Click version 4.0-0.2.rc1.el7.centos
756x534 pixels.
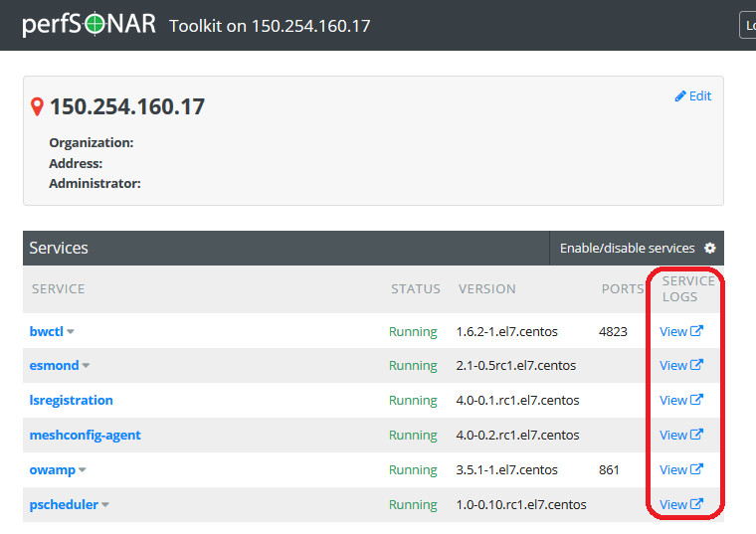(x=517, y=435)
